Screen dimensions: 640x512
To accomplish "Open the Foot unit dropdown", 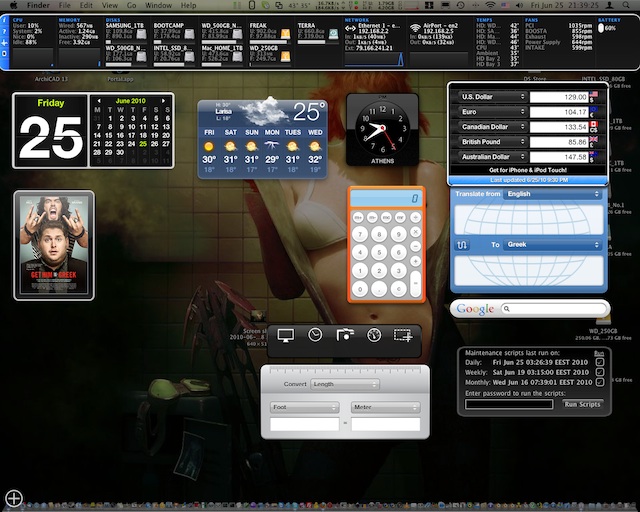I will tap(304, 407).
